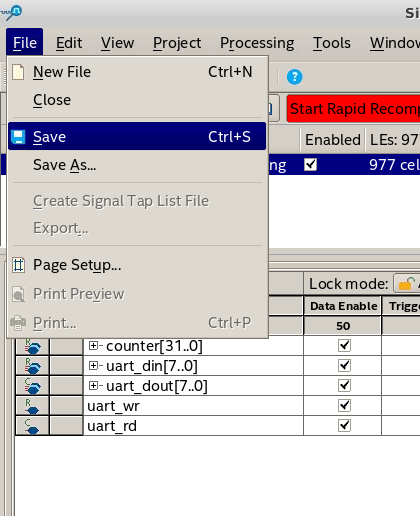420x516 pixels.
Task: Toggle Data Enable for uart_rd
Action: [x=344, y=425]
